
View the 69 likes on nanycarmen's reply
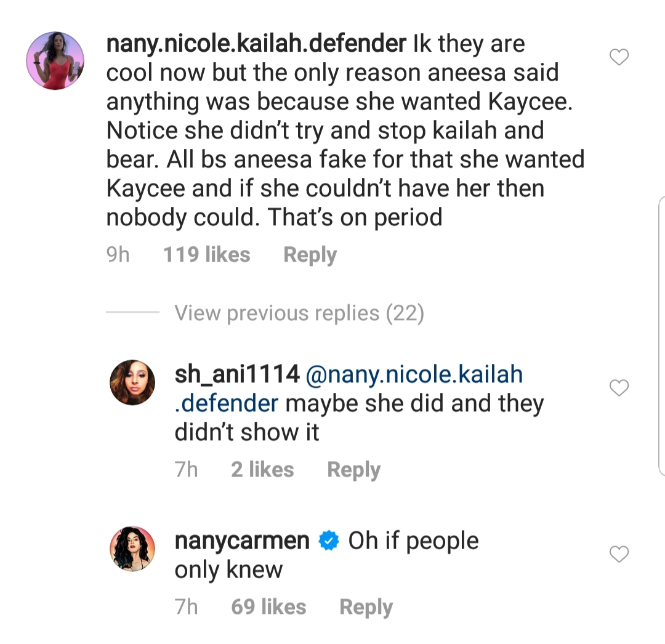[x=268, y=606]
